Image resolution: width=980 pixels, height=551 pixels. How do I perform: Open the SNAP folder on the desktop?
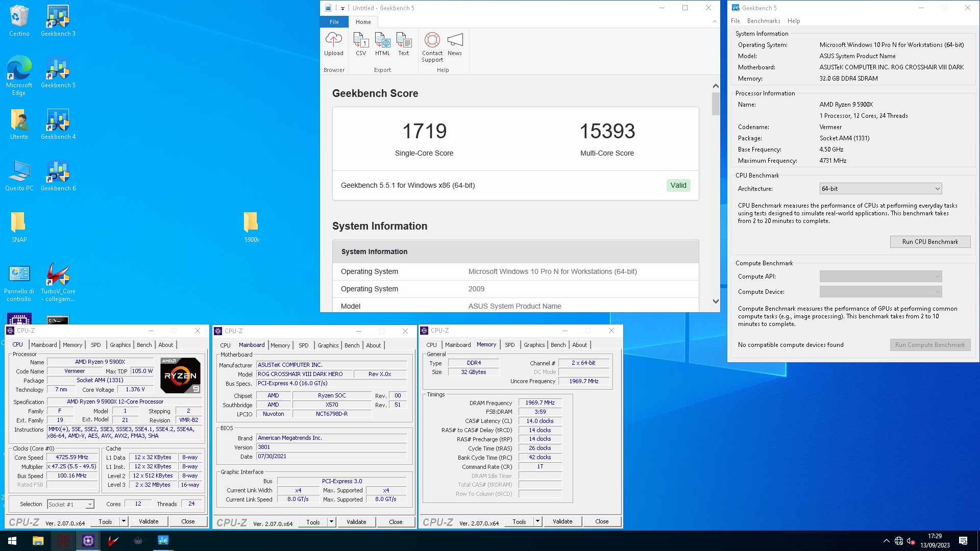pyautogui.click(x=19, y=227)
